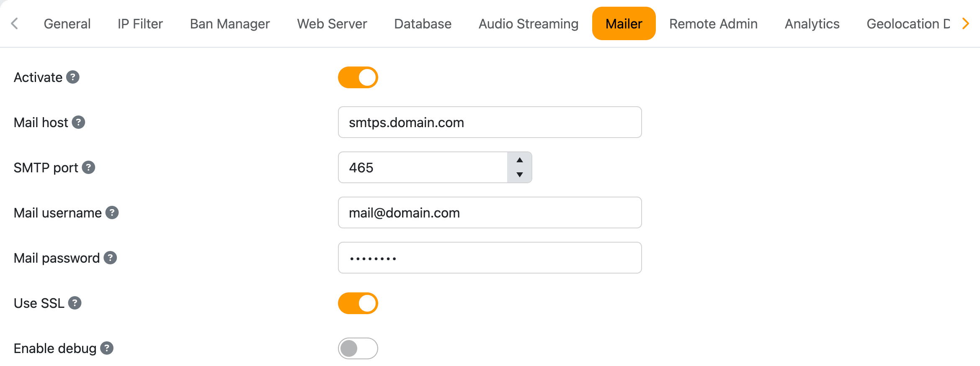Go to the Web Server tab
980x366 pixels.
(332, 23)
